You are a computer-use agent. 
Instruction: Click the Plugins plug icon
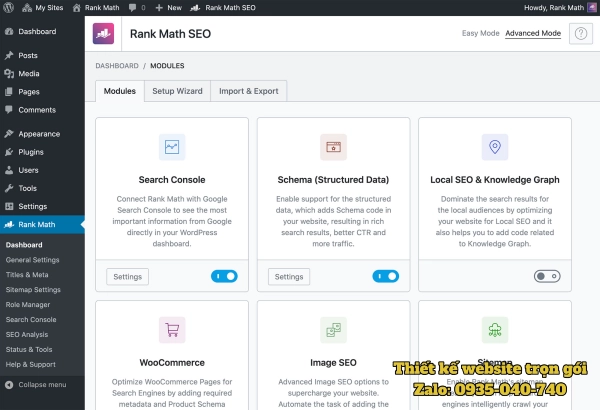[x=9, y=152]
